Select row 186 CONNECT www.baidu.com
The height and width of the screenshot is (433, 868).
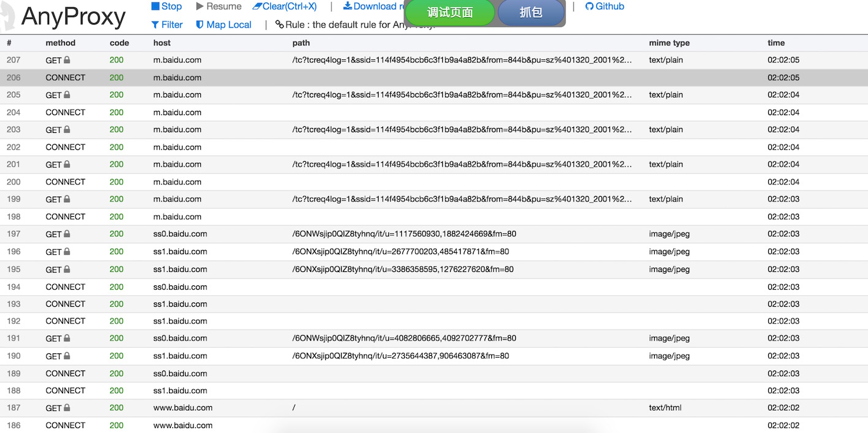[x=434, y=425]
